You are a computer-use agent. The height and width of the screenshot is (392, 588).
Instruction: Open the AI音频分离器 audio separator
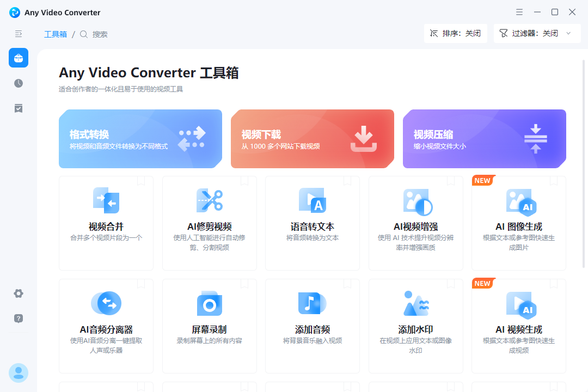(x=106, y=326)
